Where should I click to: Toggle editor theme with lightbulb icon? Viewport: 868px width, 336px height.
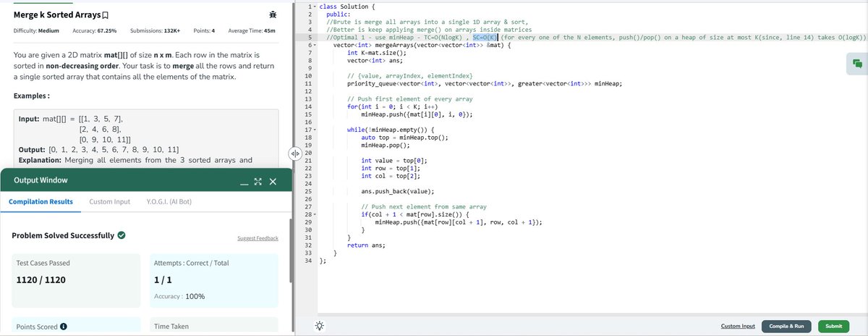point(319,326)
